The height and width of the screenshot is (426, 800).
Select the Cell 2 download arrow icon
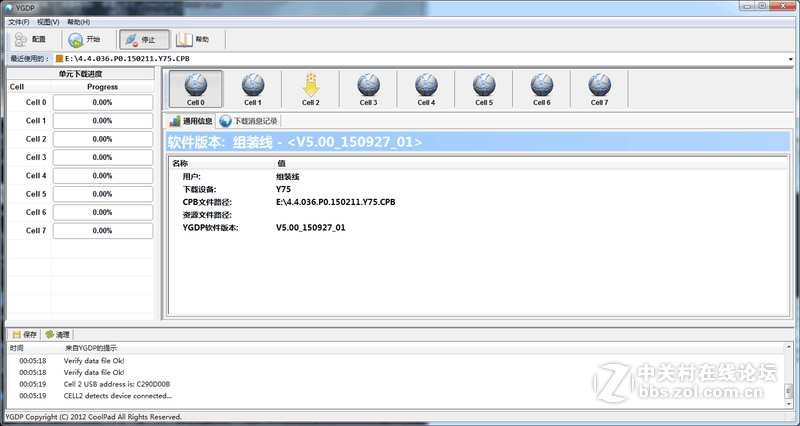coord(311,85)
